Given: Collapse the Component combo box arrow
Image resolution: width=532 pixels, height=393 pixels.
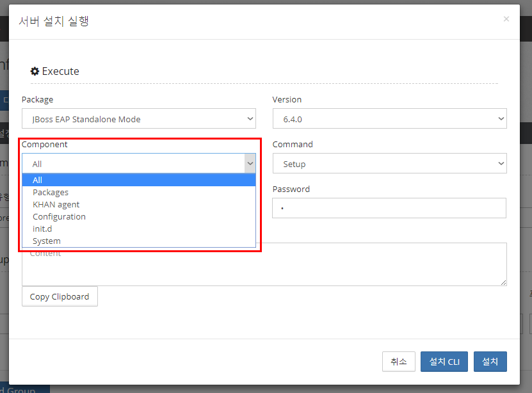Looking at the screenshot, I should [x=250, y=164].
